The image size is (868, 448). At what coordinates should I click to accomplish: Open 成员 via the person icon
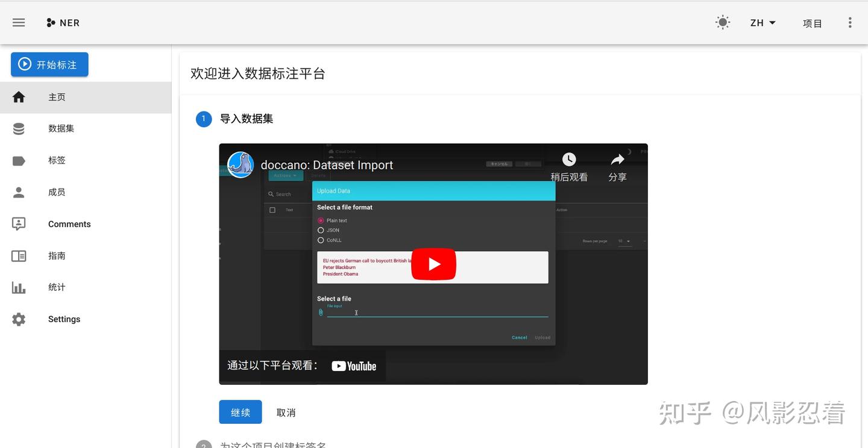pyautogui.click(x=18, y=191)
